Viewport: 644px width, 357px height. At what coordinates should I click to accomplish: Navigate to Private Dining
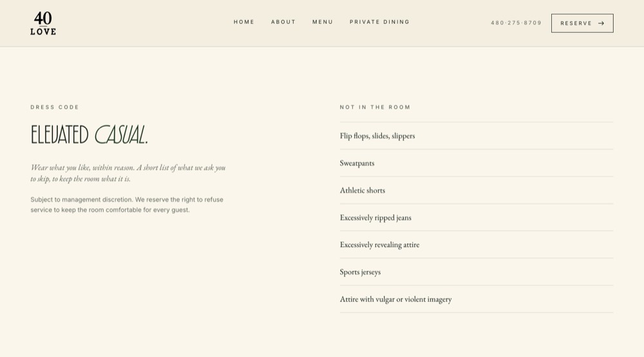tap(379, 22)
